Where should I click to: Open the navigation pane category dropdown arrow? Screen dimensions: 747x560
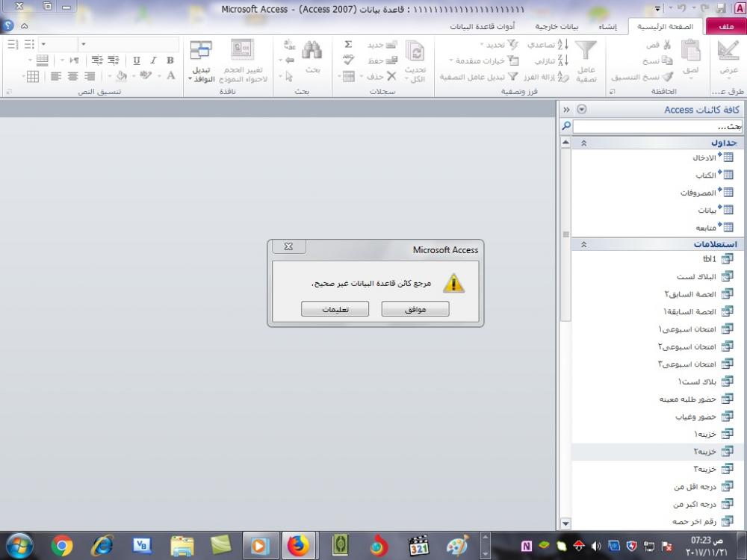(x=582, y=110)
